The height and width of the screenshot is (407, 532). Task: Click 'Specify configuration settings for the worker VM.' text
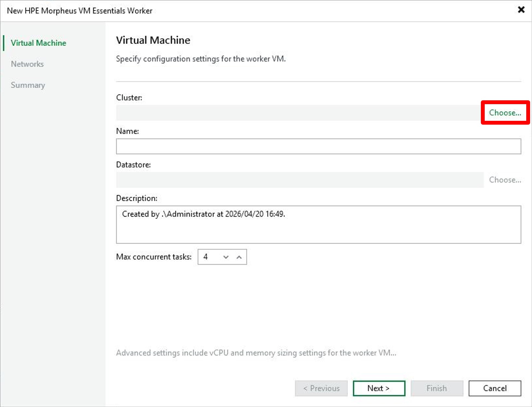point(201,59)
